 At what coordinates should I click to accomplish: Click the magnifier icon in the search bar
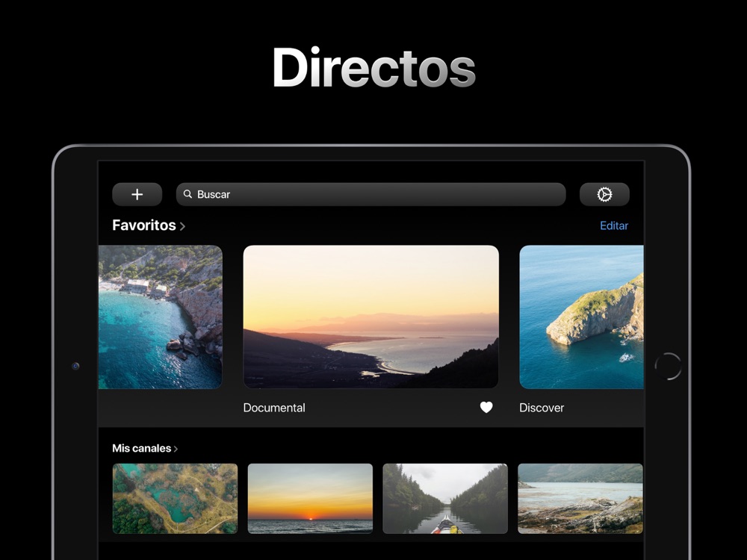coord(187,194)
